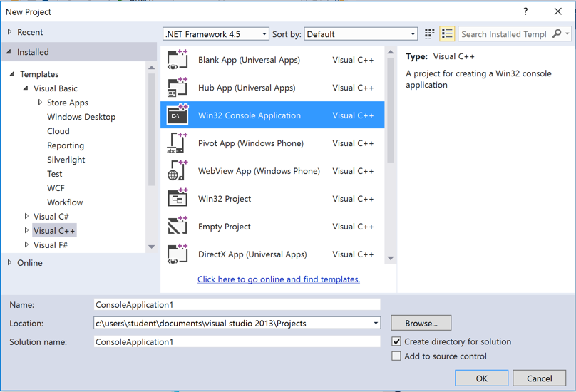Viewport: 576px width, 392px height.
Task: Collapse the Visual Basic node
Action: [26, 88]
